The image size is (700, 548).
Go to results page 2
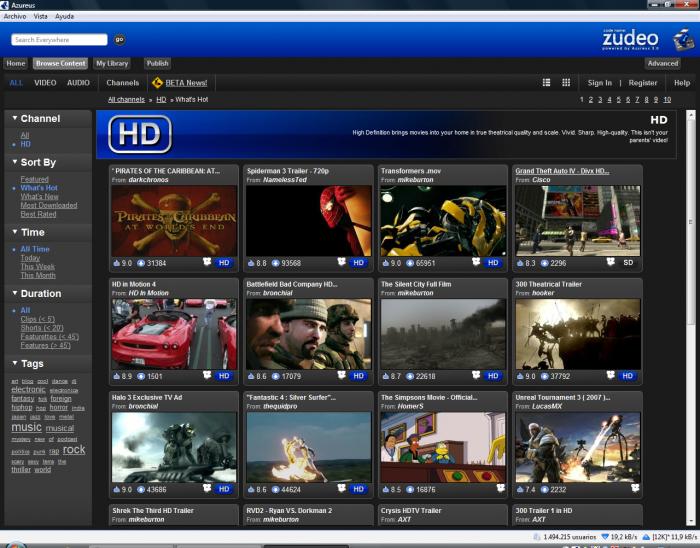pyautogui.click(x=590, y=100)
